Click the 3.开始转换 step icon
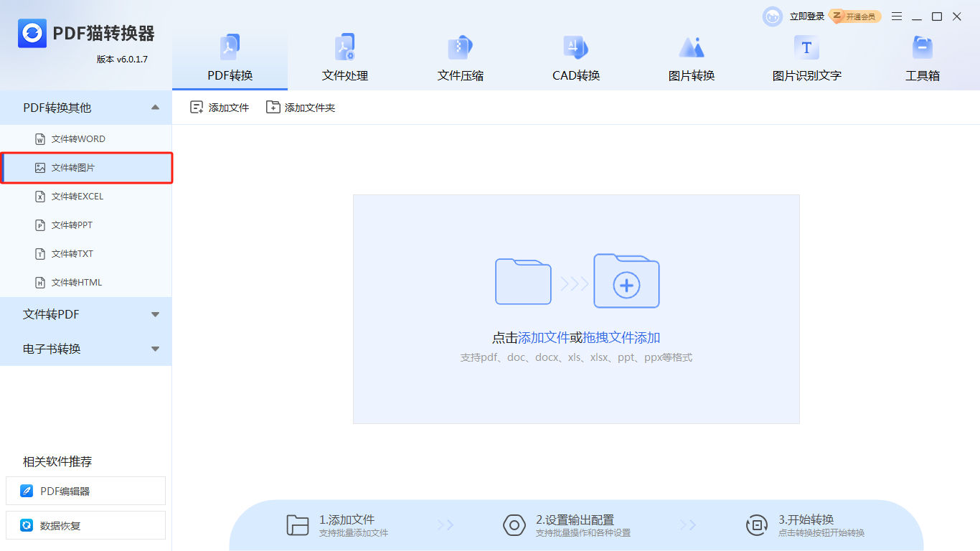 757,525
